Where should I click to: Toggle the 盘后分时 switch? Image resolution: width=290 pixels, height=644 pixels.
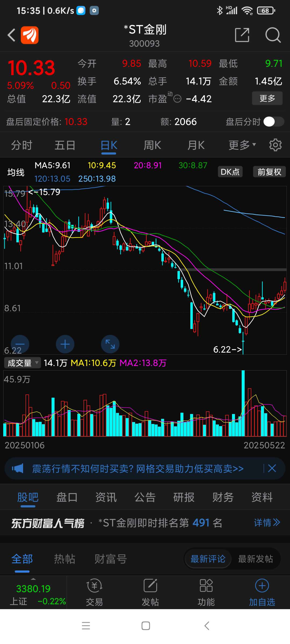tap(274, 122)
